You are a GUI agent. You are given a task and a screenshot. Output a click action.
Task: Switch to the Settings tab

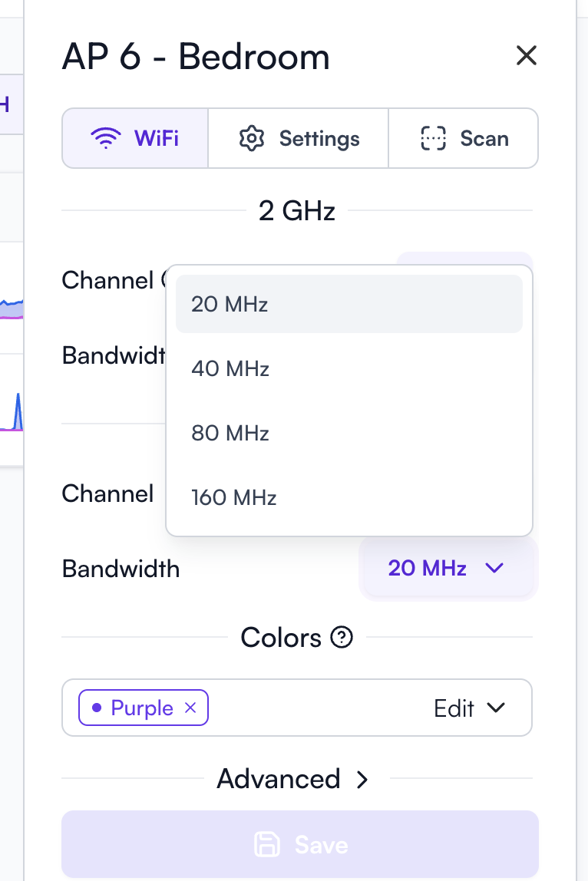point(299,138)
